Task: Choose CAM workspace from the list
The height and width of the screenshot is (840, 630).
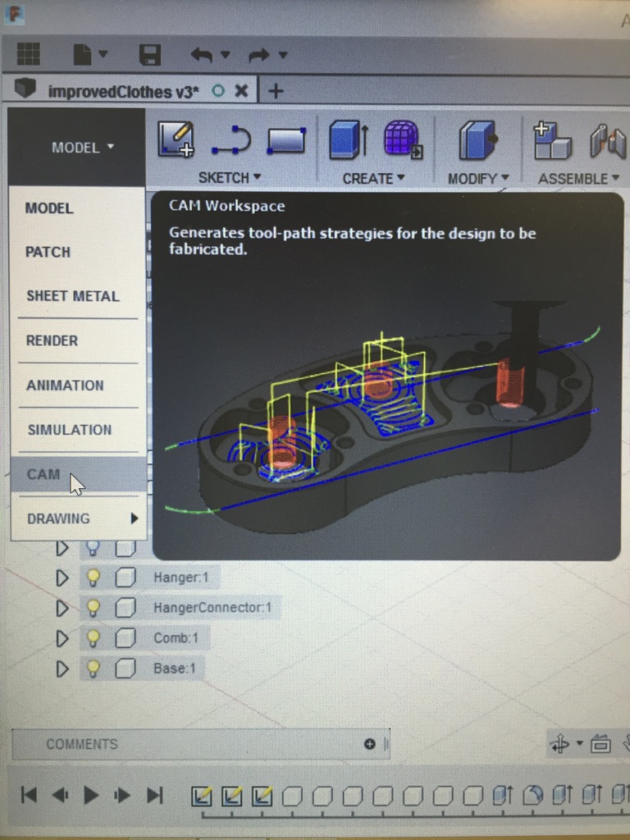Action: 78,475
